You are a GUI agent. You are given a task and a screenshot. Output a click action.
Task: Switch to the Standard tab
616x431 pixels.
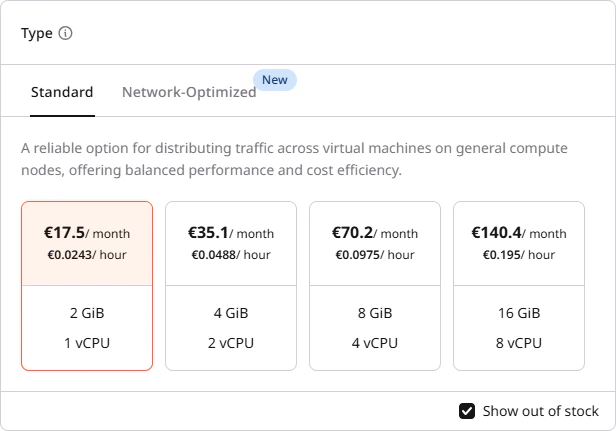pos(62,92)
